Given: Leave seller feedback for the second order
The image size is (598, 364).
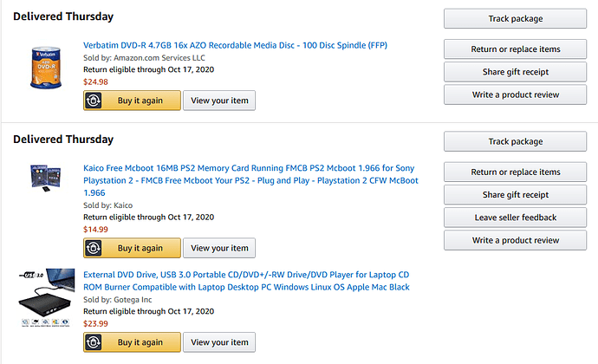Looking at the screenshot, I should 516,218.
